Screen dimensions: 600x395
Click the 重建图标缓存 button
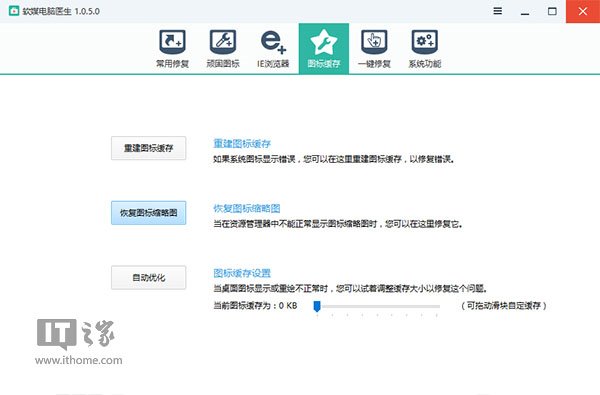pos(148,148)
